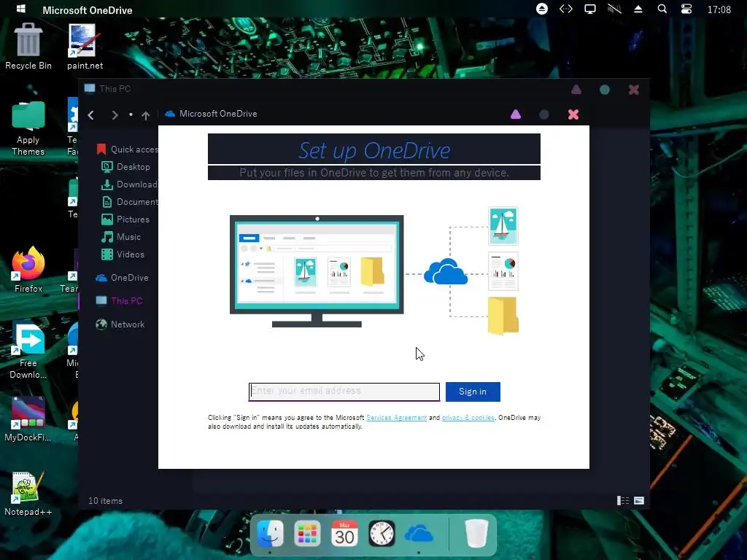747x560 pixels.
Task: Open the eject circle icon in top bar
Action: [x=542, y=9]
